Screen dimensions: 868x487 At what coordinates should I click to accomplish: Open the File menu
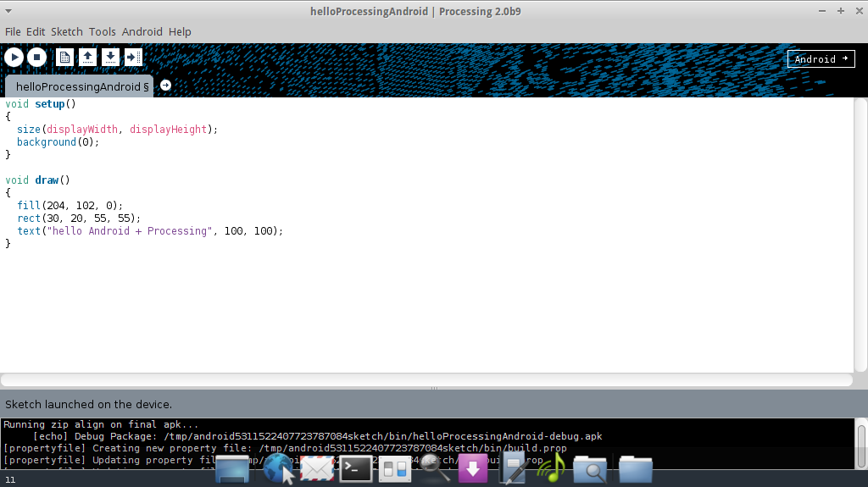point(13,31)
